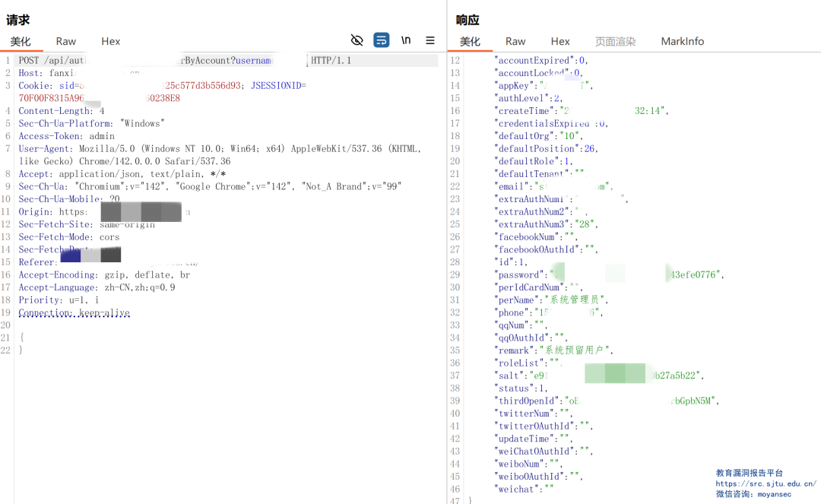Click the Accept-Encoding gzip header line

click(x=104, y=274)
